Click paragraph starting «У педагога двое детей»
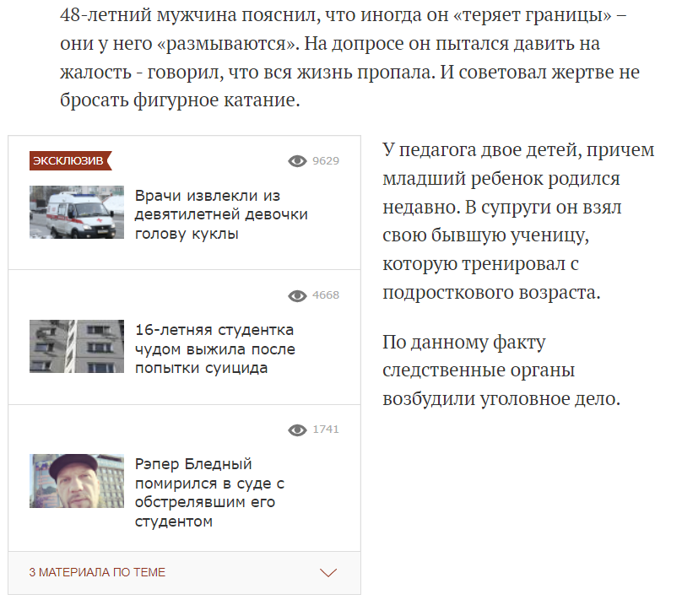The image size is (682, 616). click(517, 222)
